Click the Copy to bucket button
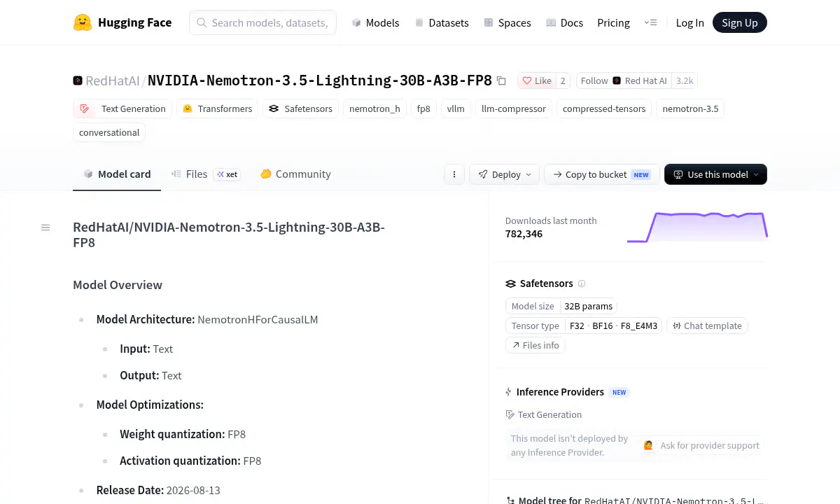This screenshot has height=504, width=840. coord(602,174)
